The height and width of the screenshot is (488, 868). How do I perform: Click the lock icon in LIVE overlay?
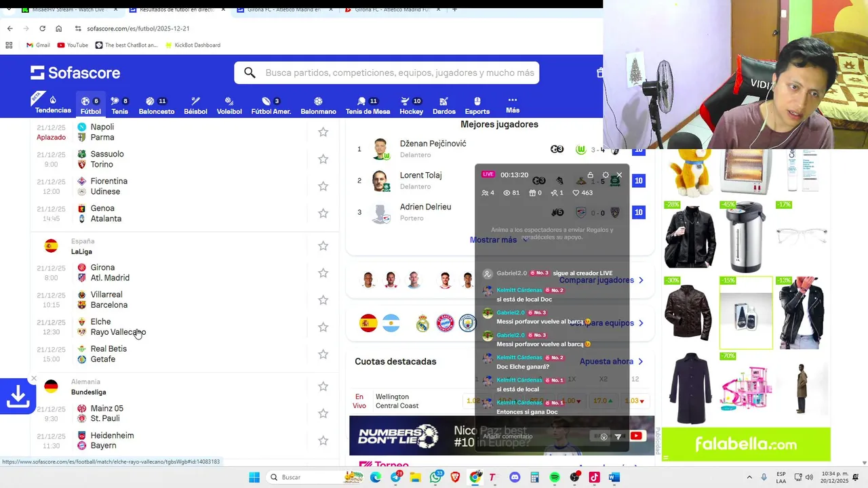[x=590, y=175]
